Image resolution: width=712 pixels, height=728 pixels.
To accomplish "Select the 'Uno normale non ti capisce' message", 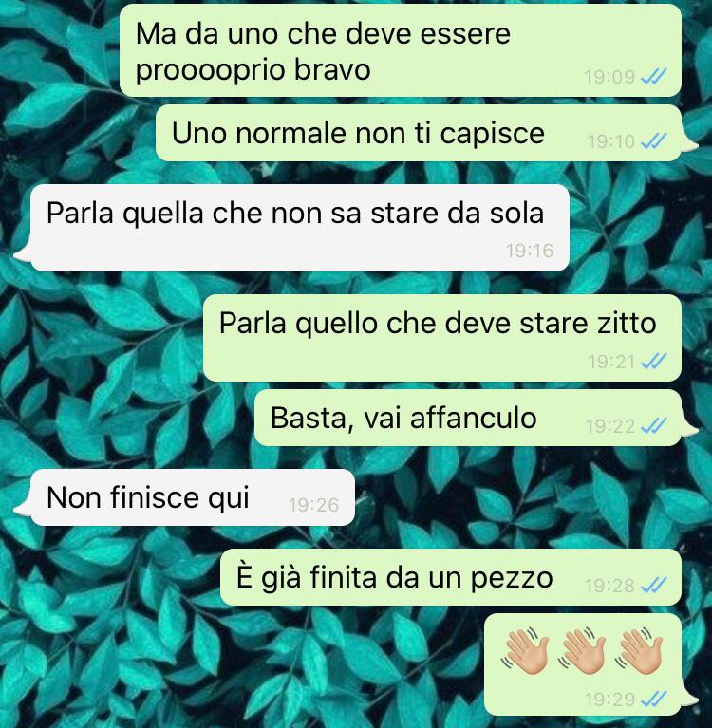I will click(x=419, y=133).
